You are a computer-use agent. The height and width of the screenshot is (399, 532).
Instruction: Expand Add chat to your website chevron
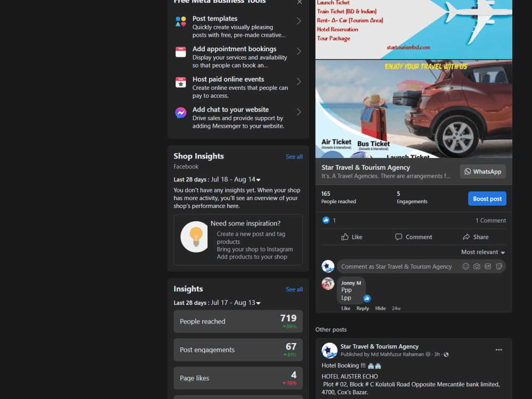[x=298, y=112]
